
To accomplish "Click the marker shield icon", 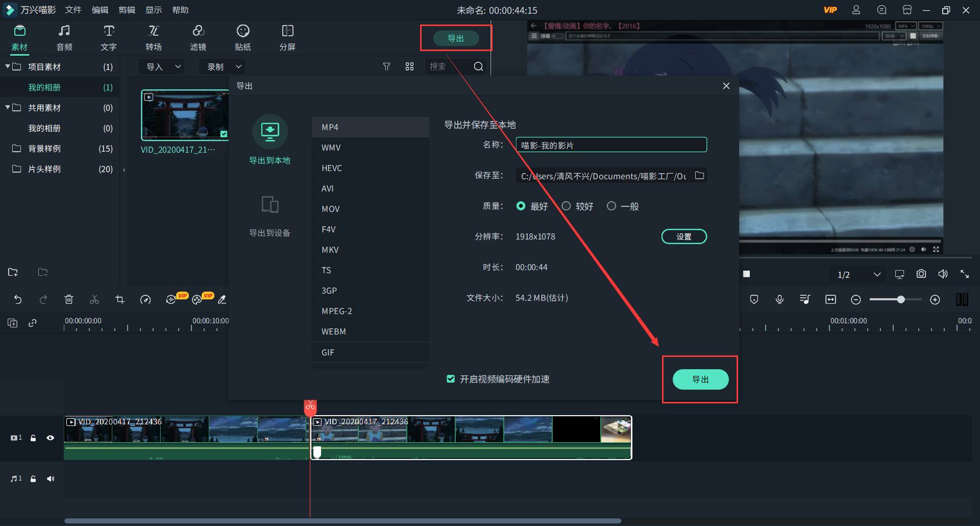I will (754, 300).
